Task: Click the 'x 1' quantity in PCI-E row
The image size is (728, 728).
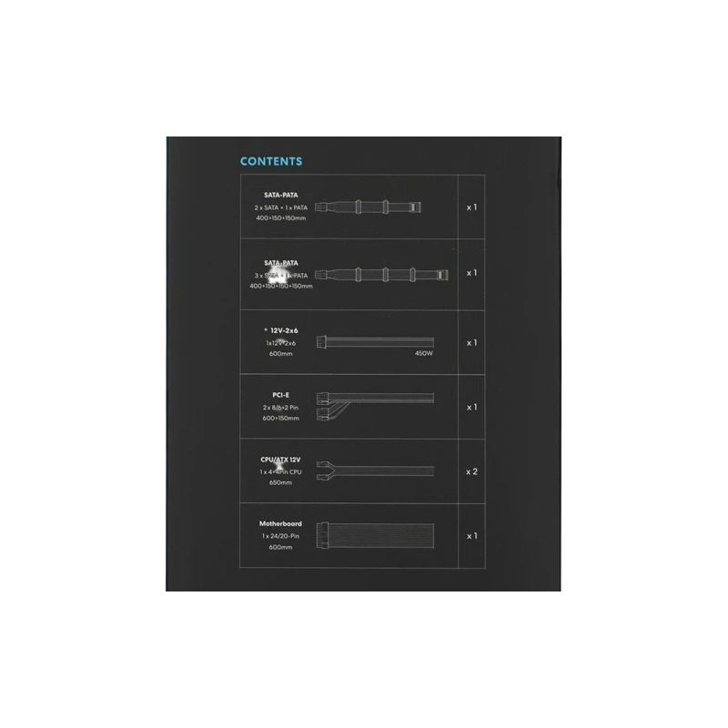Action: 471,407
